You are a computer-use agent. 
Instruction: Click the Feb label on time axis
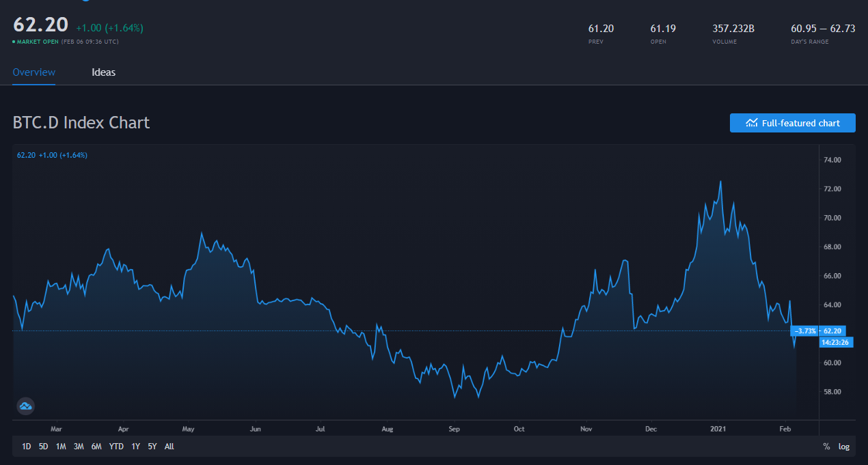point(785,429)
